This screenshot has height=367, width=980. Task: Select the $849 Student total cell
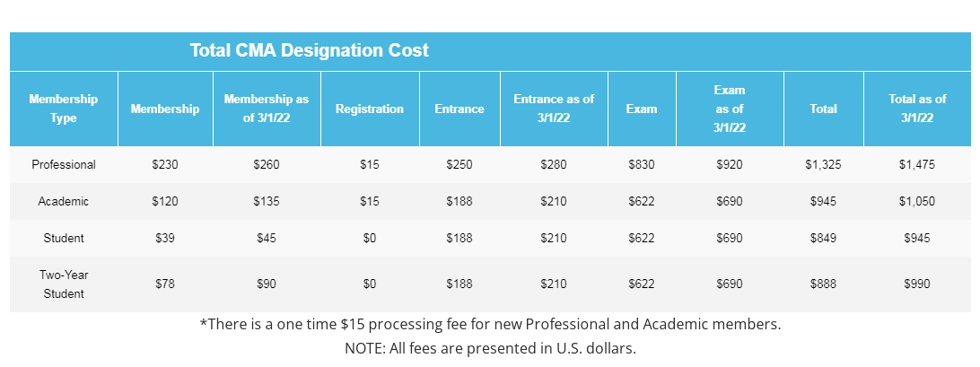point(823,238)
